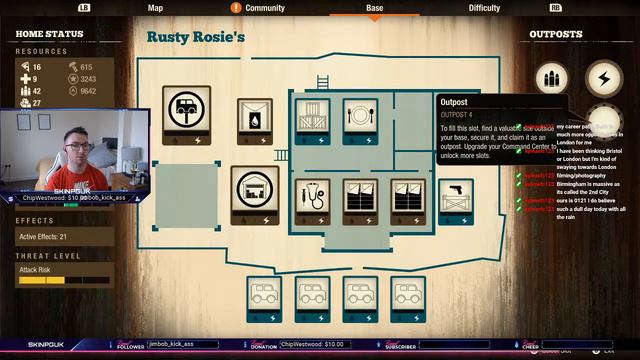Click the prestige star value 3243
The image size is (640, 360).
(x=82, y=79)
